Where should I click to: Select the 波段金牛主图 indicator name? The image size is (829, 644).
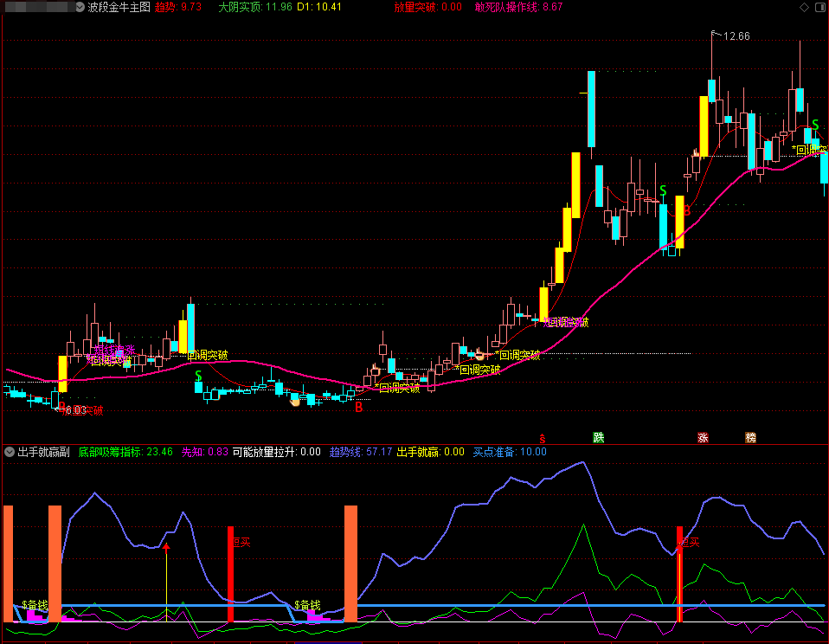(119, 7)
